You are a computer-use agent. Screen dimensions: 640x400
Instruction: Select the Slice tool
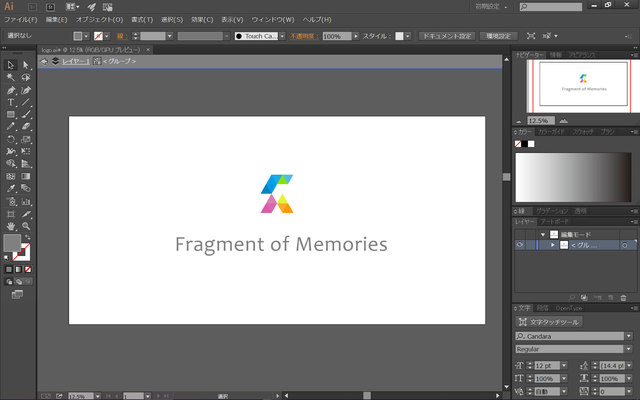(x=26, y=214)
